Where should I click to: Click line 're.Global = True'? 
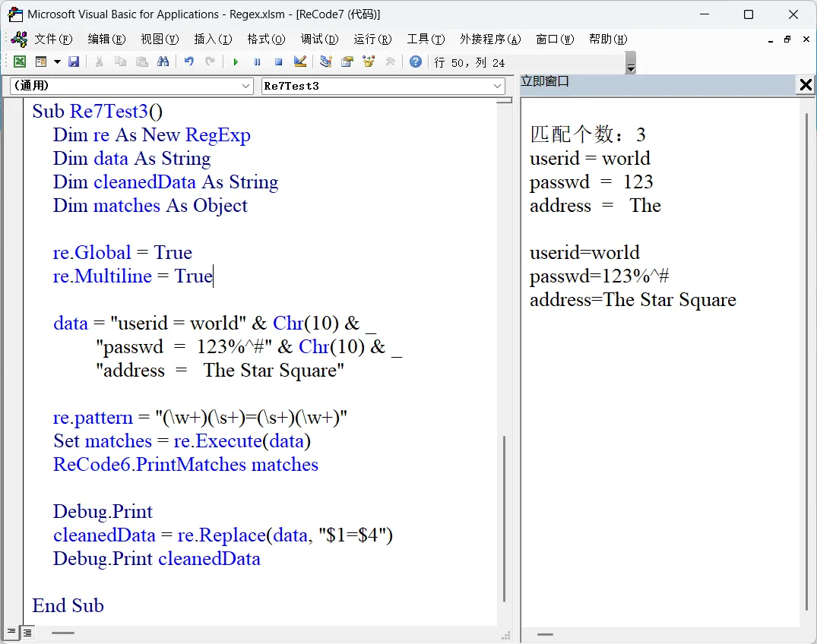[x=122, y=252]
